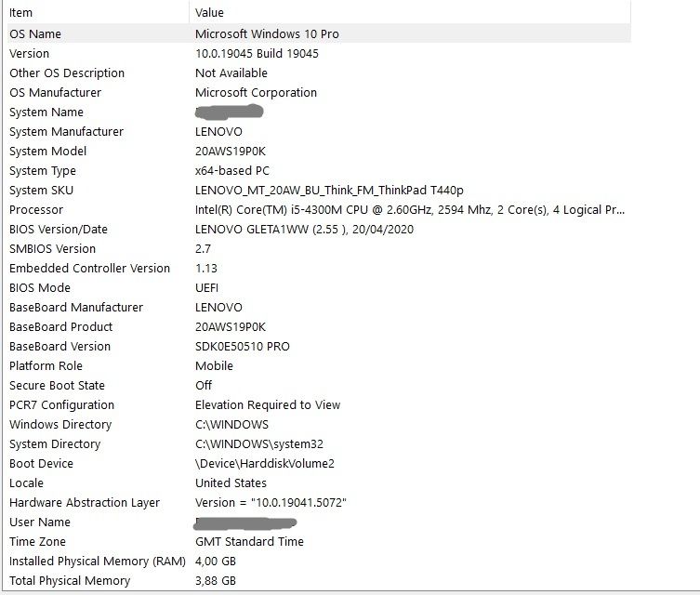700x595 pixels.
Task: Click the Off secure boot value
Action: coord(204,386)
